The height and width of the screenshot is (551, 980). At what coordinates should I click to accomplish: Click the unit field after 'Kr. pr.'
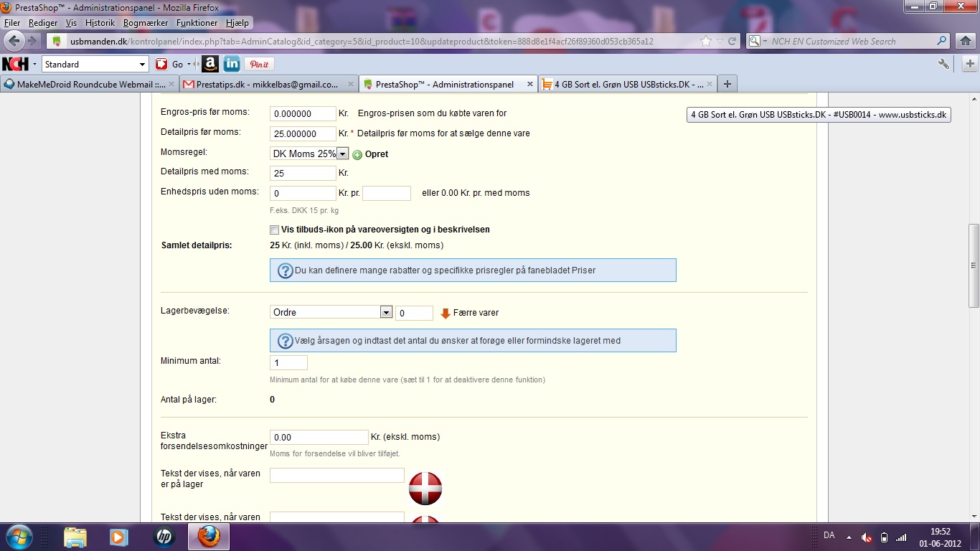coord(387,193)
